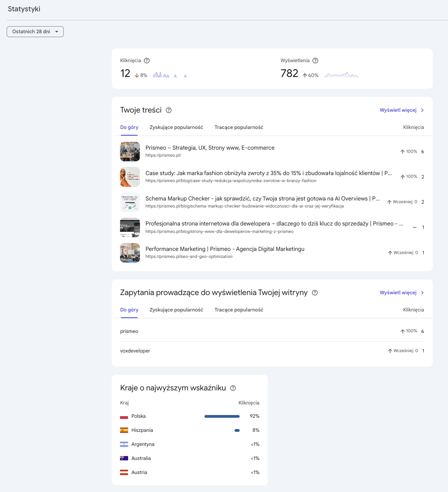The width and height of the screenshot is (448, 492).
Task: Select the Hiszpania country label
Action: pos(142,430)
